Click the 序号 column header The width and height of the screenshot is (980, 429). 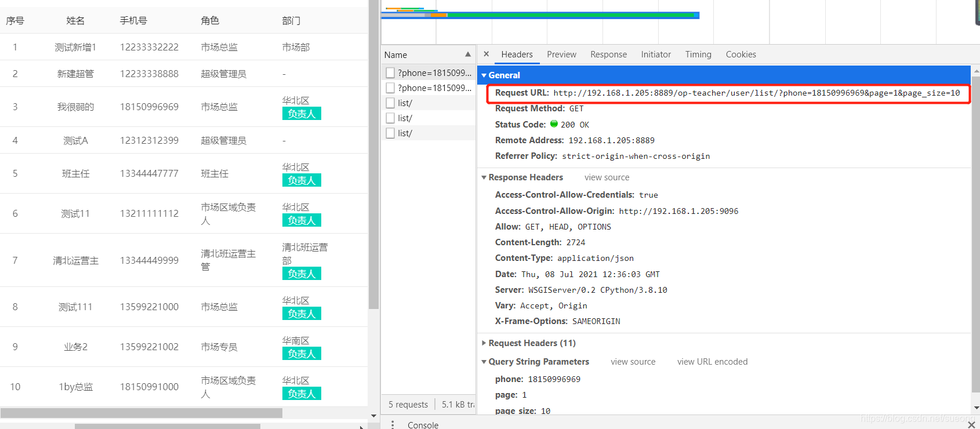15,20
